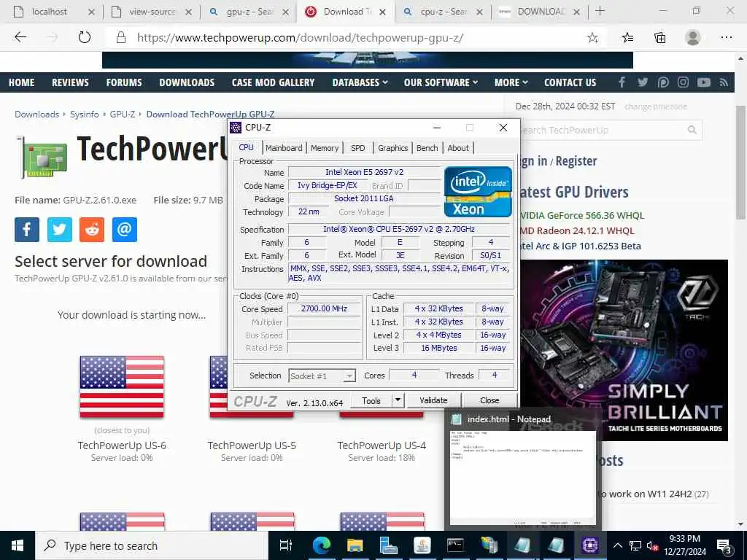
Task: Open Server Manager taskbar icon
Action: pos(388,545)
